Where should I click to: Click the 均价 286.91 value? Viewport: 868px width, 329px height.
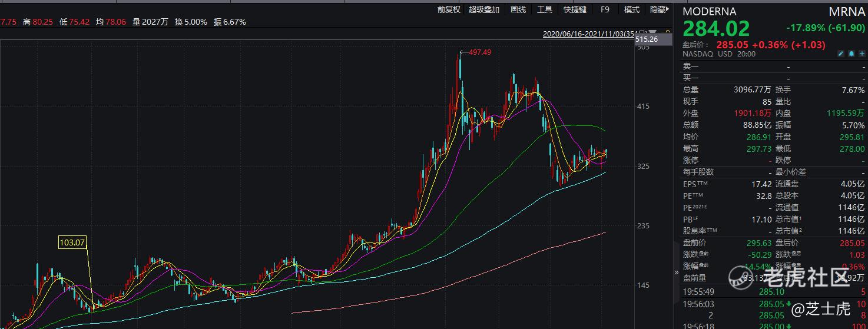tap(759, 137)
